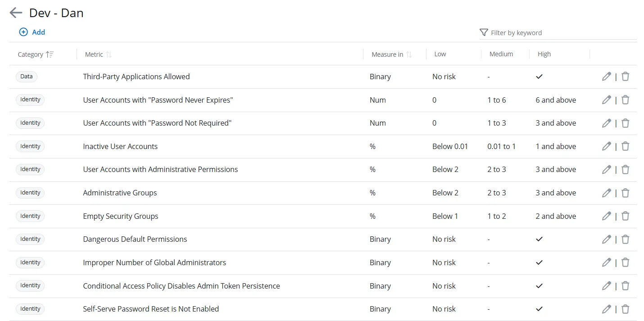The width and height of the screenshot is (644, 321).
Task: Select "Inactive User Accounts" metric text
Action: (x=120, y=146)
